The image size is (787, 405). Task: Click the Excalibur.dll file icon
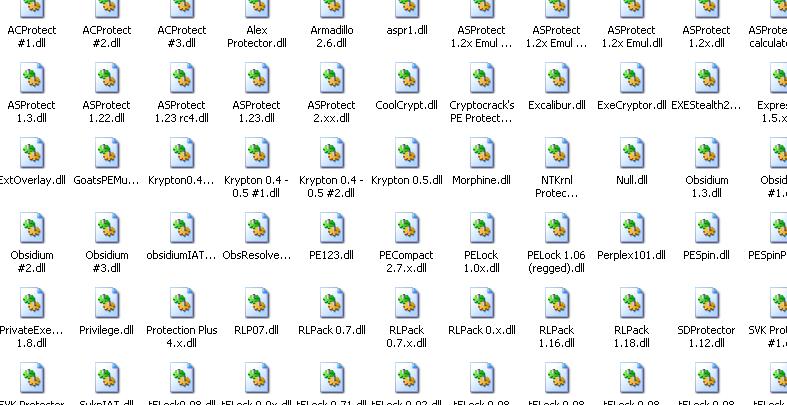coord(557,79)
